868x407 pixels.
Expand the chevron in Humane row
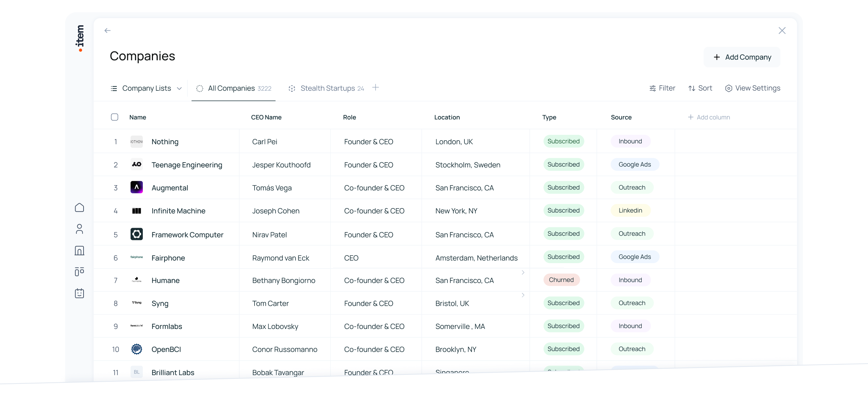coord(523,273)
